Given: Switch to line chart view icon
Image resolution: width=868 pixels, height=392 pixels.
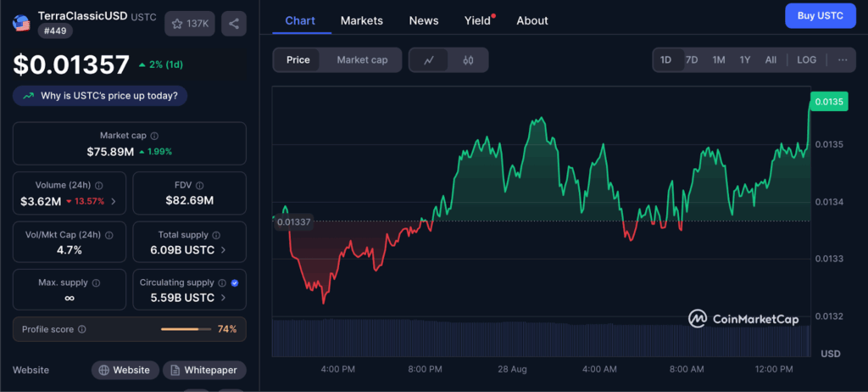Looking at the screenshot, I should click(430, 60).
